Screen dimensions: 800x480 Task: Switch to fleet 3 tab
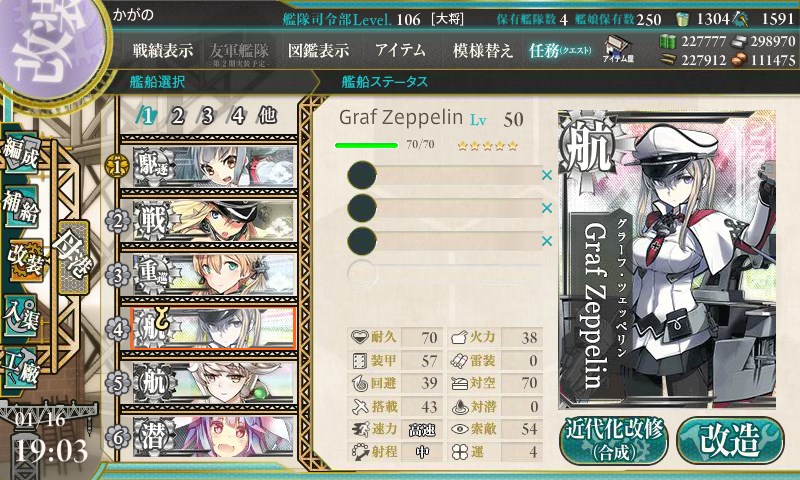207,116
